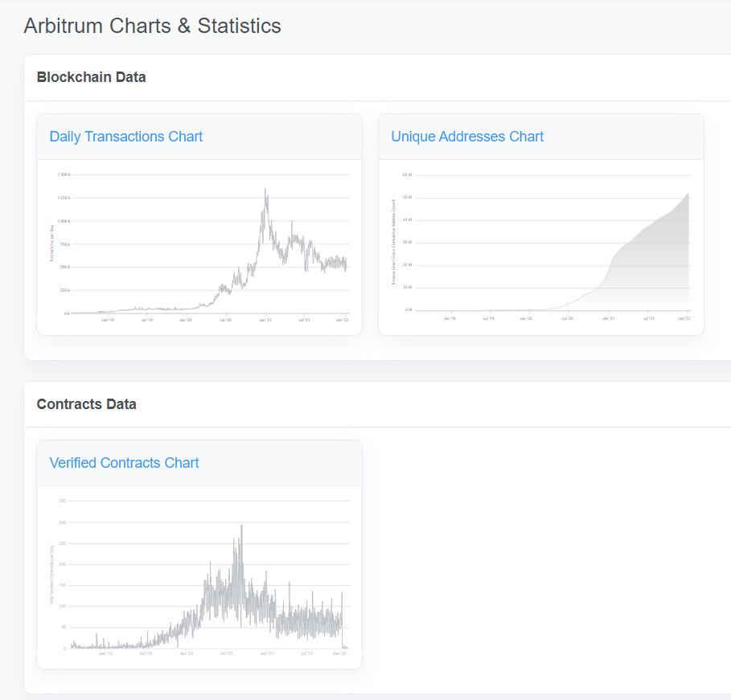The image size is (731, 700).
Task: Click the Arbitrum Charts & Statistics title
Action: tap(153, 26)
